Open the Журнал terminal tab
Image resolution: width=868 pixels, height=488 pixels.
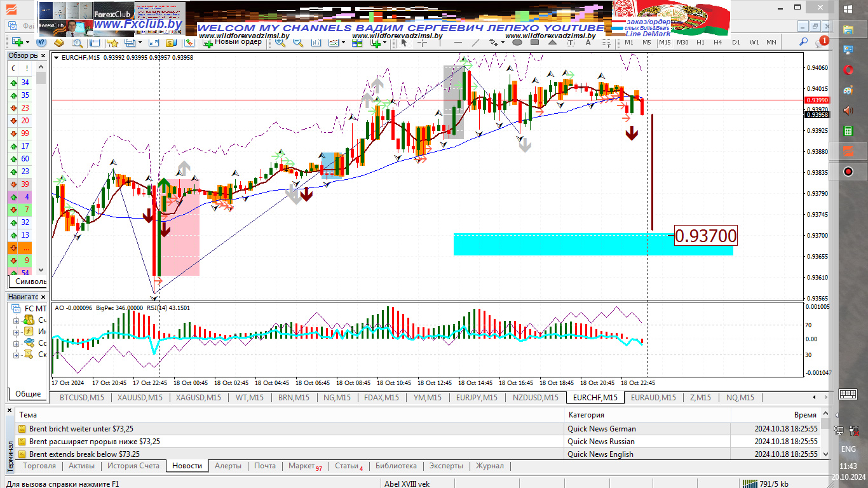coord(490,466)
